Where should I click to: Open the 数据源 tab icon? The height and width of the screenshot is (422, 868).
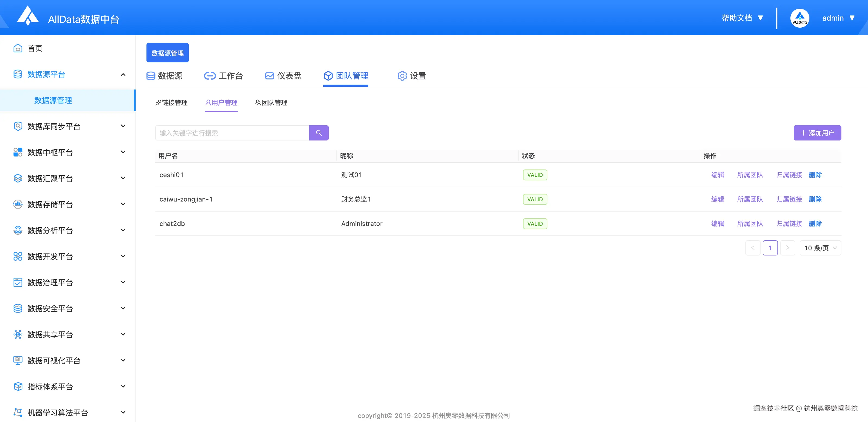pyautogui.click(x=151, y=76)
